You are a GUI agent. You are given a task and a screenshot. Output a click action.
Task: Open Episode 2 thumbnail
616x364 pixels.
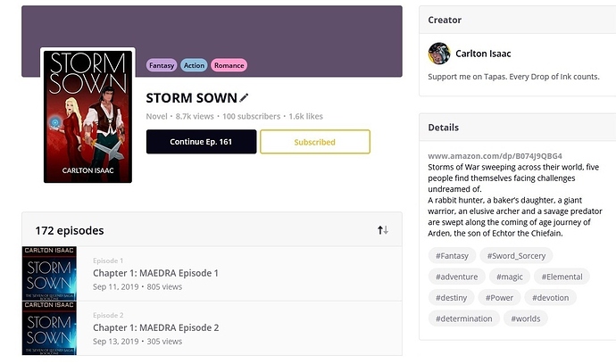click(x=49, y=327)
